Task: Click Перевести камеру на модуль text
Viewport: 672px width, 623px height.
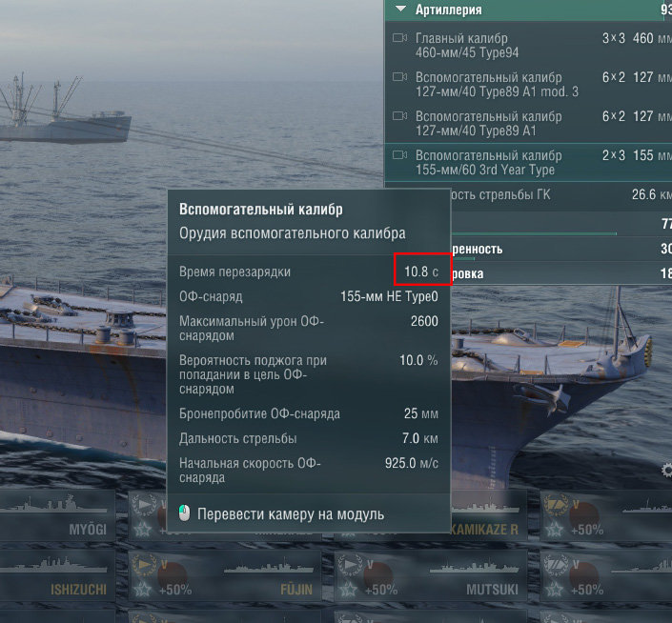Action: point(291,513)
